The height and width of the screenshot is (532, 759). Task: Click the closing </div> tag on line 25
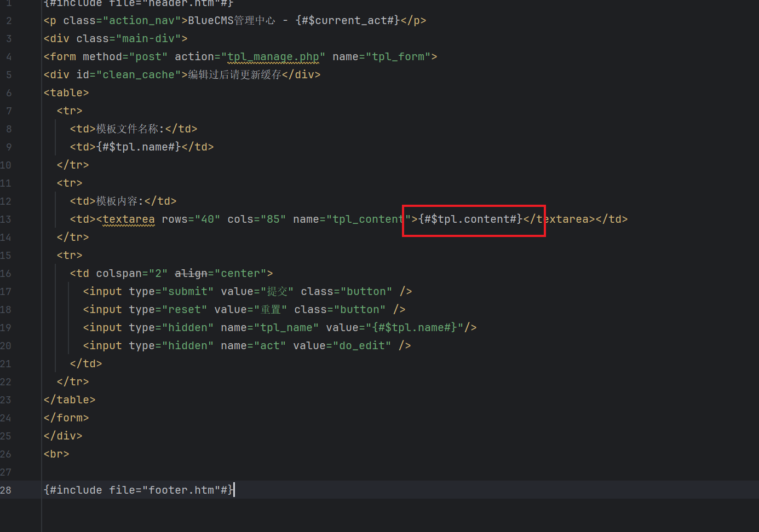pos(63,436)
